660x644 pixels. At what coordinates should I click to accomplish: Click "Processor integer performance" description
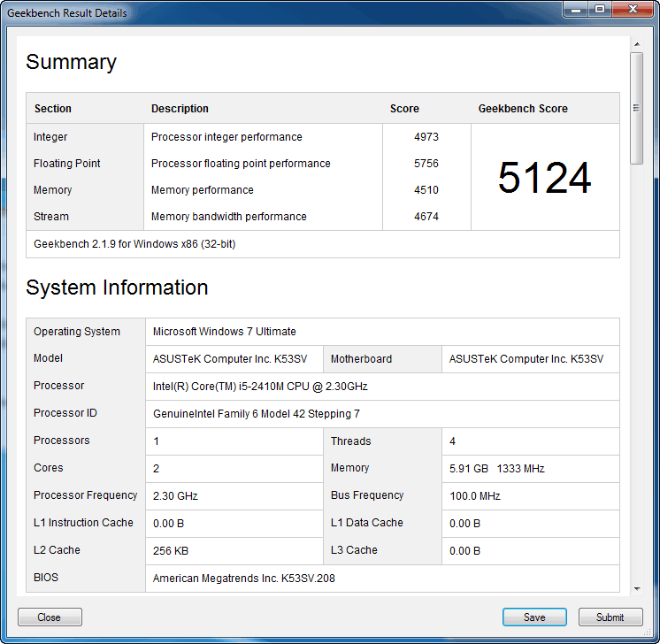226,137
